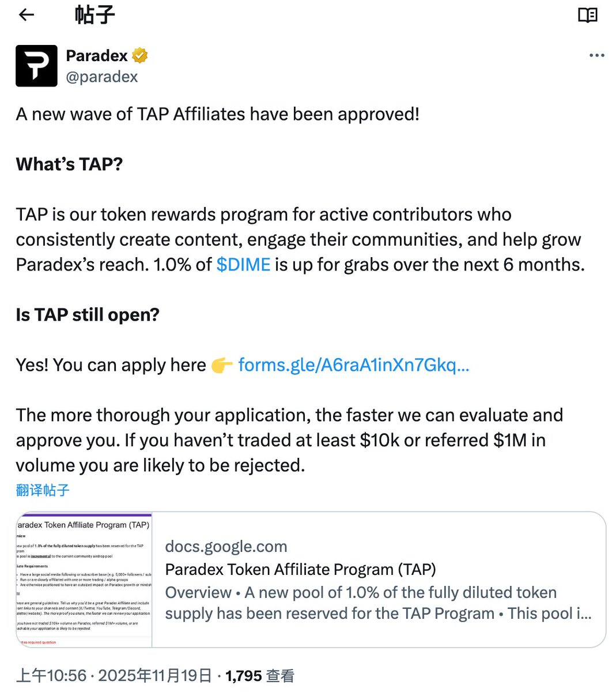Open the TAP form preview thumbnail
616x692 pixels.
click(84, 580)
